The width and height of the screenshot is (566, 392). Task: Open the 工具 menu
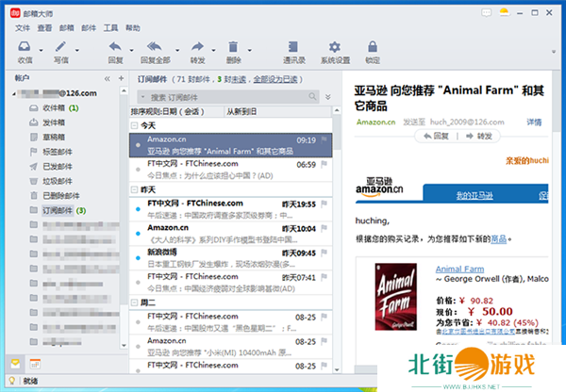[110, 28]
